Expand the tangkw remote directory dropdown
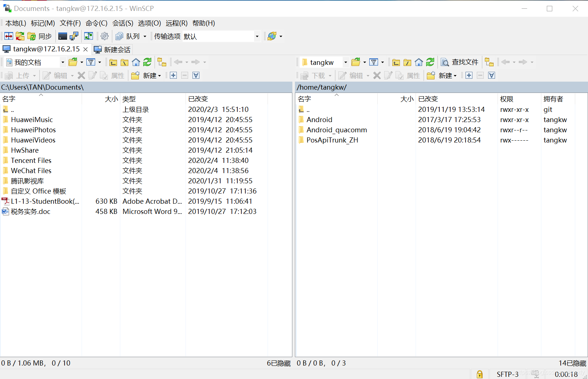Image resolution: width=588 pixels, height=379 pixels. 345,62
